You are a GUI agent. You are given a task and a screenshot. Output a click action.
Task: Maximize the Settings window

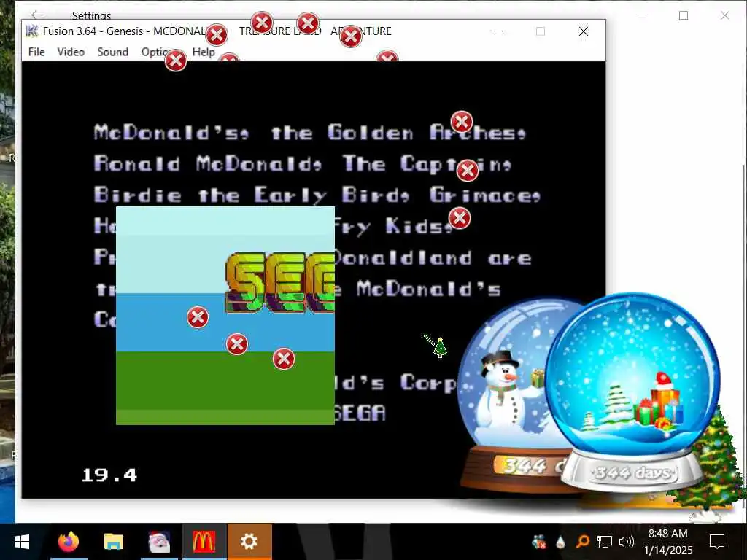pyautogui.click(x=684, y=15)
